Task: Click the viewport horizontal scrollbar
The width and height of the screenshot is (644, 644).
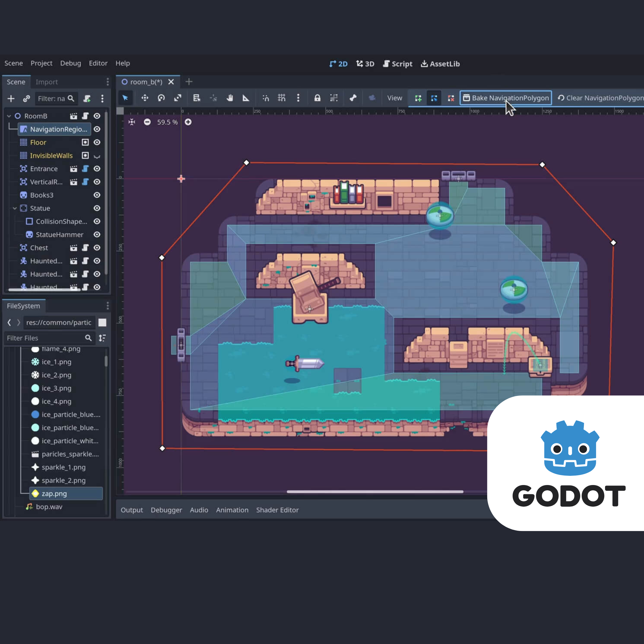Action: pyautogui.click(x=375, y=492)
